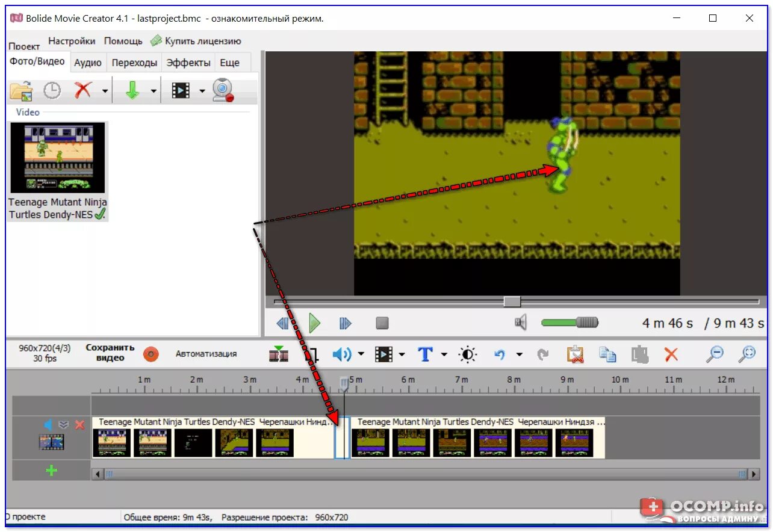Image resolution: width=773 pixels, height=532 pixels.
Task: Click the 960x720(4/3) 30 fps label
Action: pyautogui.click(x=45, y=353)
